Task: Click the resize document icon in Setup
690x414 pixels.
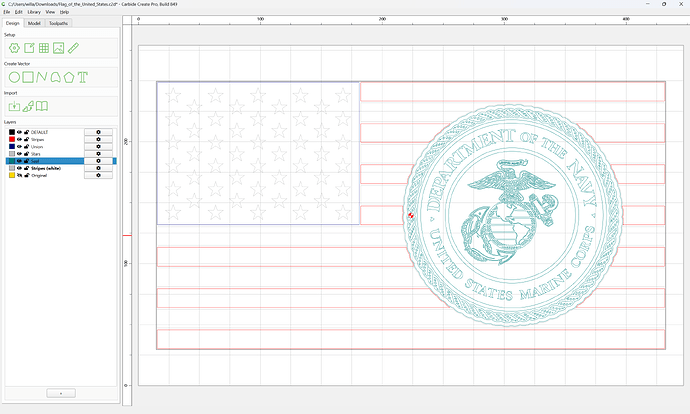Action: coord(29,48)
